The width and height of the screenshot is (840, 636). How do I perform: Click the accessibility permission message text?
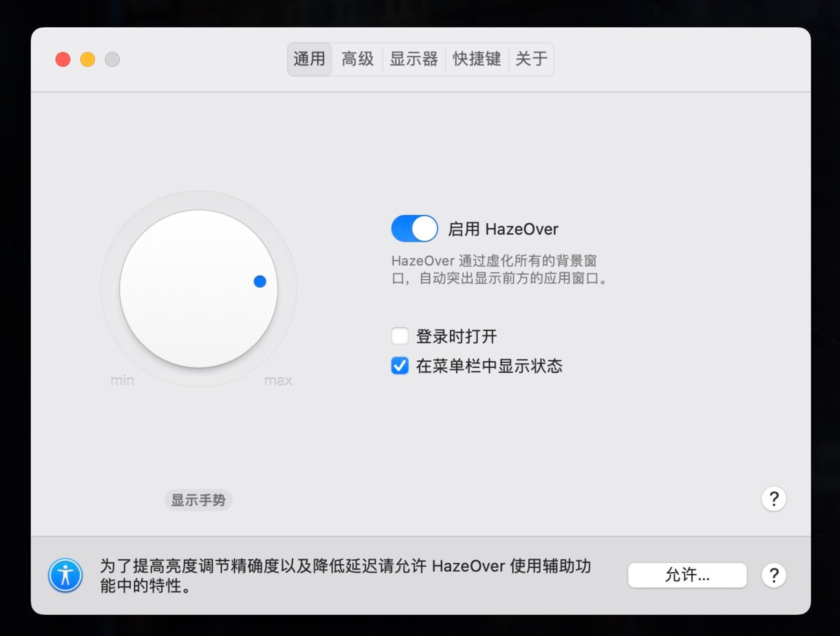pyautogui.click(x=346, y=575)
